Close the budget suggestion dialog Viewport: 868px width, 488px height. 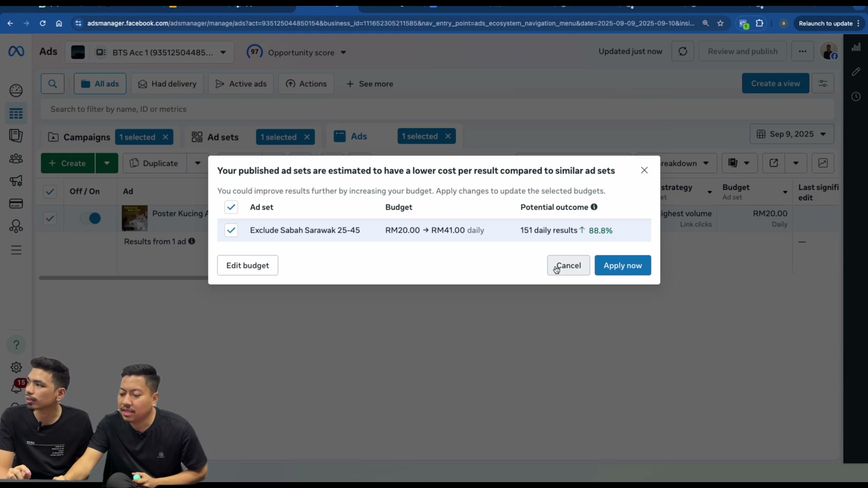pyautogui.click(x=644, y=170)
